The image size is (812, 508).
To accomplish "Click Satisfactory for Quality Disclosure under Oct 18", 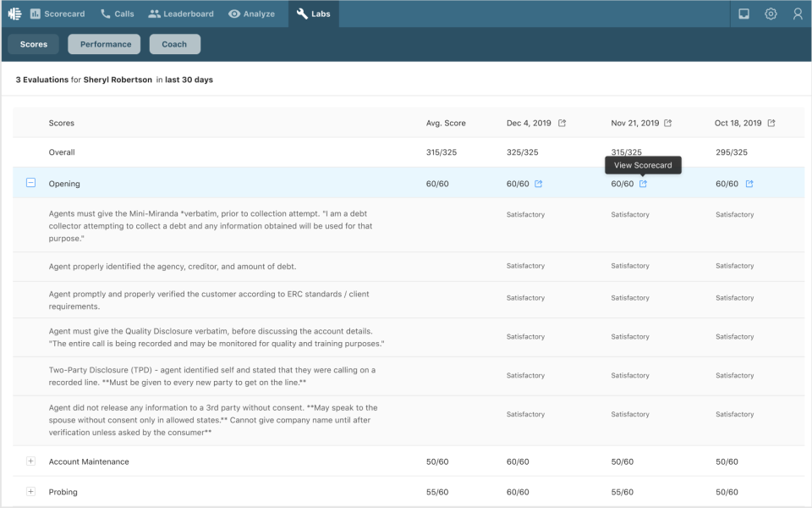I will point(734,337).
